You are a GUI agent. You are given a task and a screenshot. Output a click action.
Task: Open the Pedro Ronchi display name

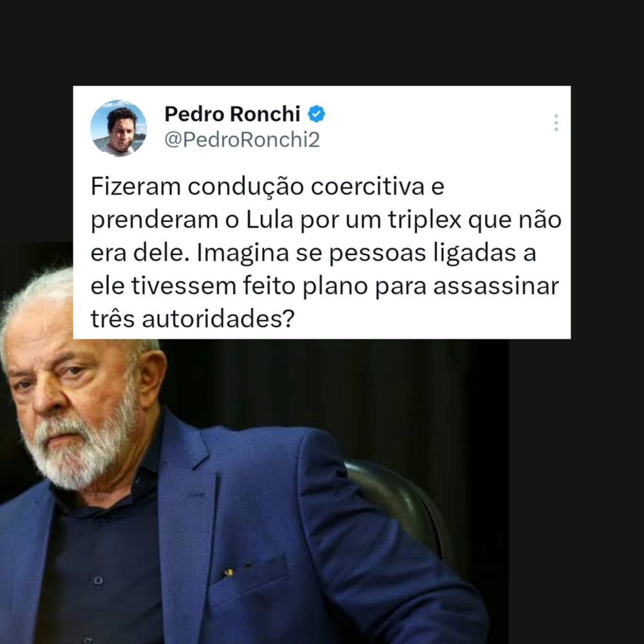click(232, 114)
